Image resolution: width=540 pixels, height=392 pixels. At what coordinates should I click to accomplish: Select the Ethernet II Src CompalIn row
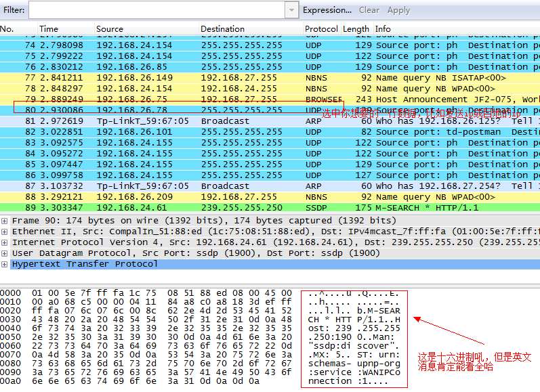click(275, 232)
